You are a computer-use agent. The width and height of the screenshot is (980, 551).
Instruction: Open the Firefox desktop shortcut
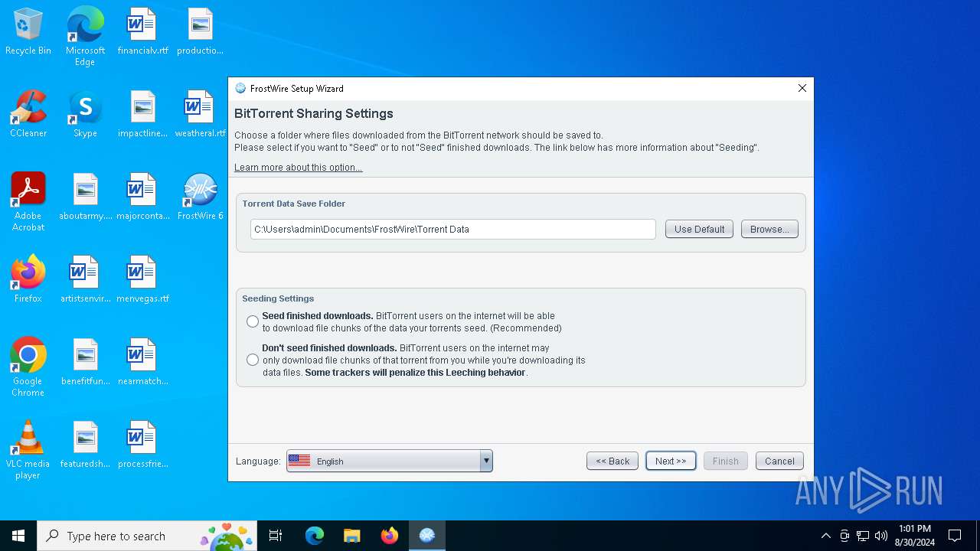coord(28,280)
